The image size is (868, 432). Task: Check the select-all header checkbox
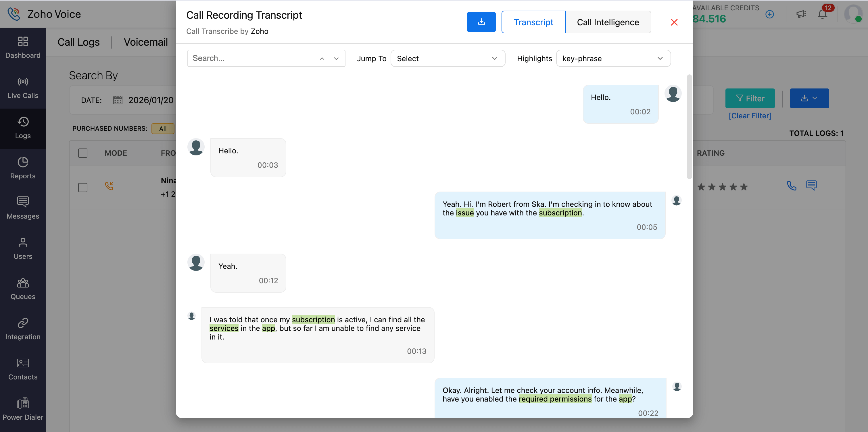pyautogui.click(x=82, y=153)
